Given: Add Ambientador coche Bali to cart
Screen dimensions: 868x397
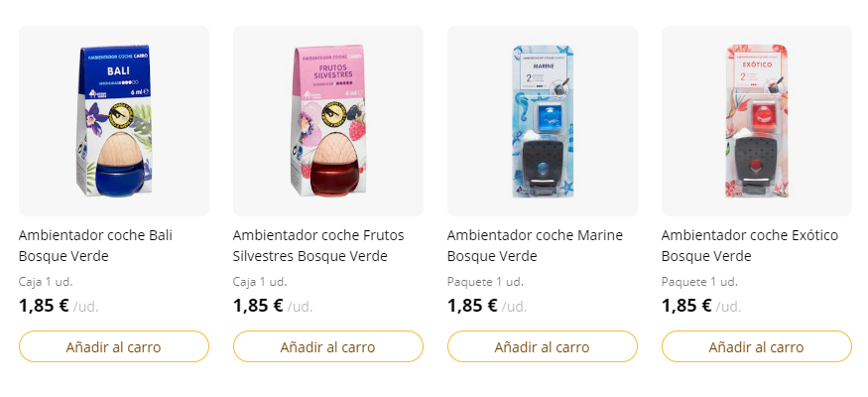Looking at the screenshot, I should point(114,346).
